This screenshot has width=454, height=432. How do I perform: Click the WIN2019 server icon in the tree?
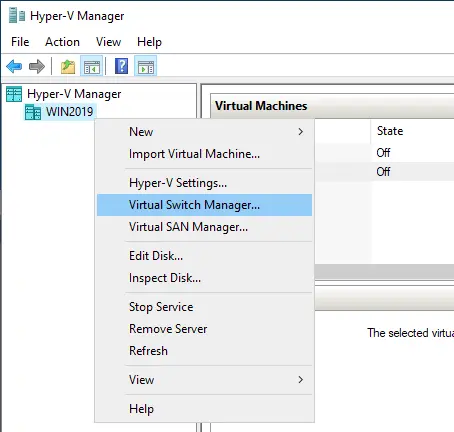pyautogui.click(x=33, y=112)
